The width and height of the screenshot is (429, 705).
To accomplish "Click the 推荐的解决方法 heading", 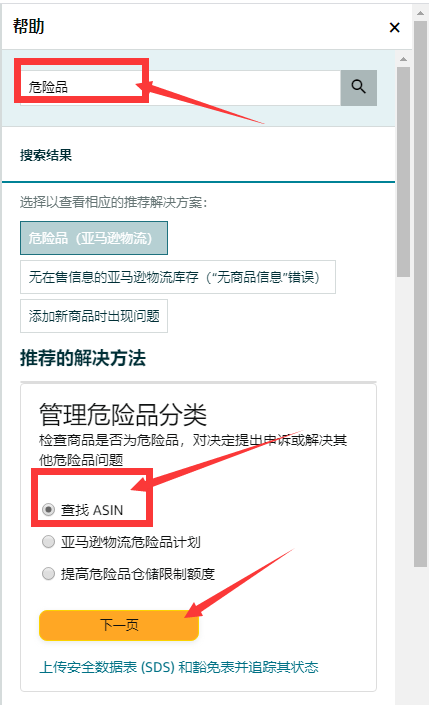I will tap(83, 358).
